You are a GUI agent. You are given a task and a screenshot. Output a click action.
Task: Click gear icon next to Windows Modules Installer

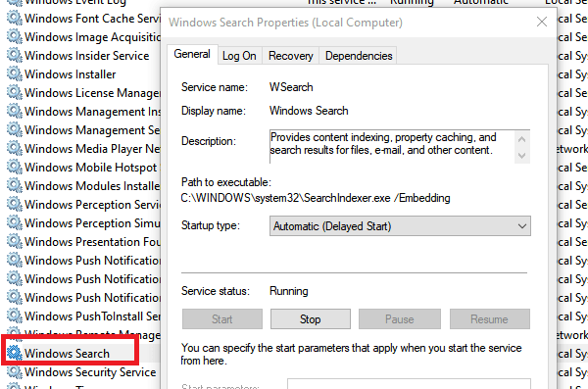(15, 186)
